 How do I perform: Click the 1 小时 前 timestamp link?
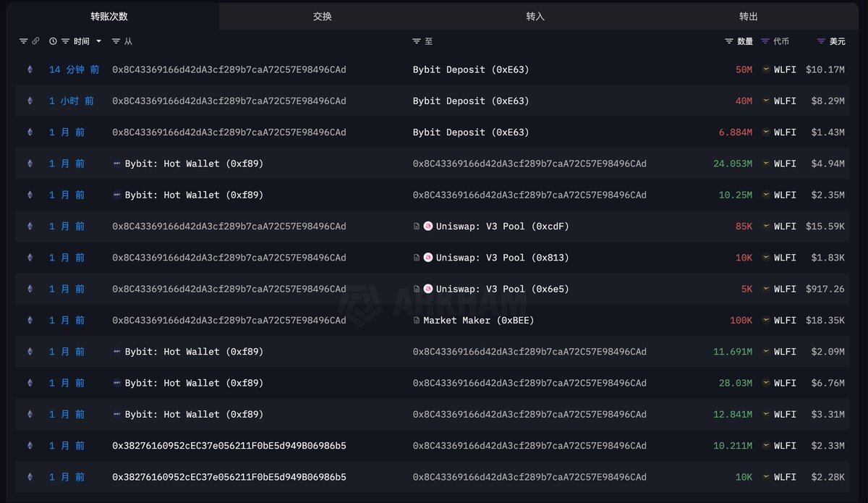71,101
